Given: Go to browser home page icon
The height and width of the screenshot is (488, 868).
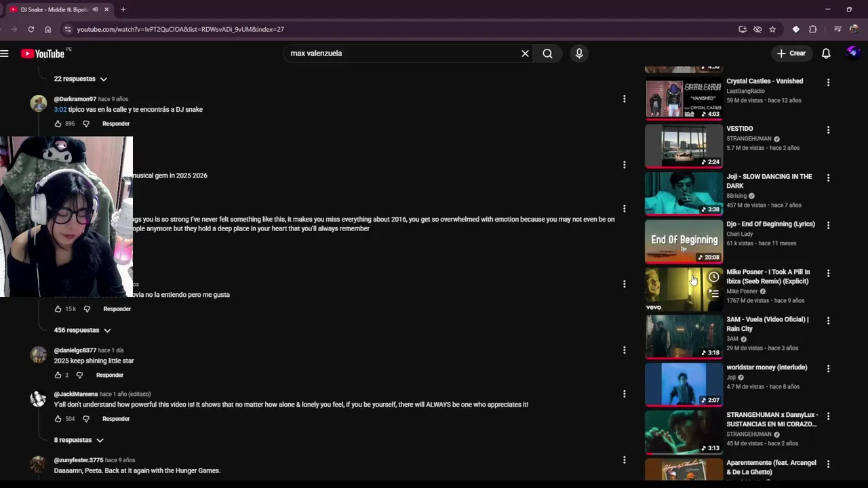Looking at the screenshot, I should [x=47, y=29].
